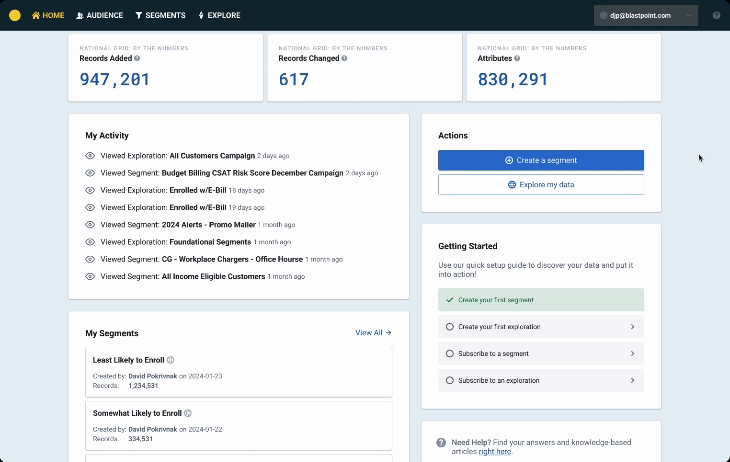Image resolution: width=730 pixels, height=462 pixels.
Task: Click records count 1,234,531
Action: (x=143, y=386)
